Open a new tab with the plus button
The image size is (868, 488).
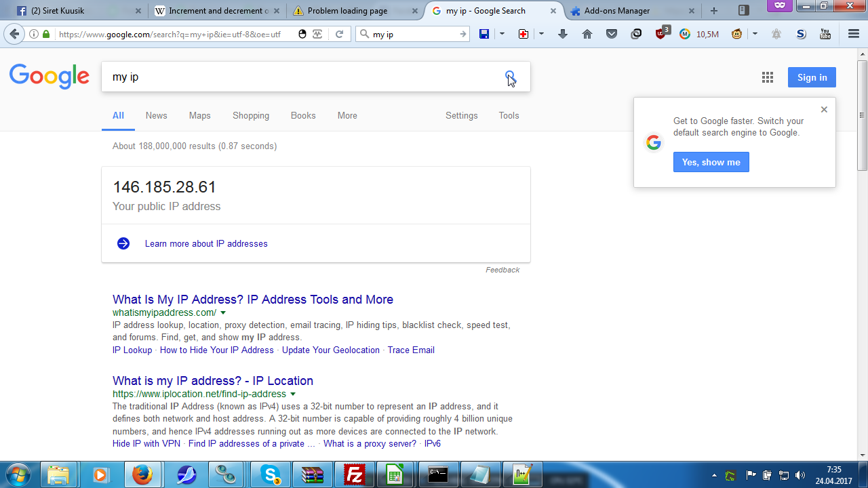pyautogui.click(x=714, y=11)
